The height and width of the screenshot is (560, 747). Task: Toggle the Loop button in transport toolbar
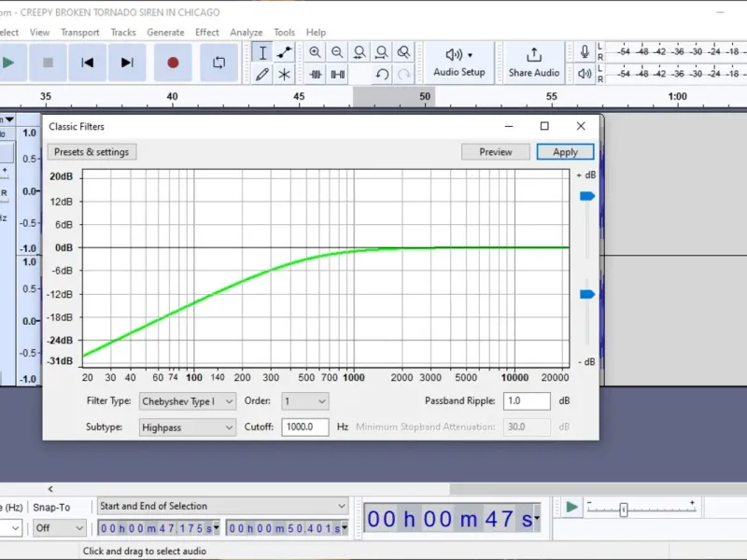[x=219, y=63]
